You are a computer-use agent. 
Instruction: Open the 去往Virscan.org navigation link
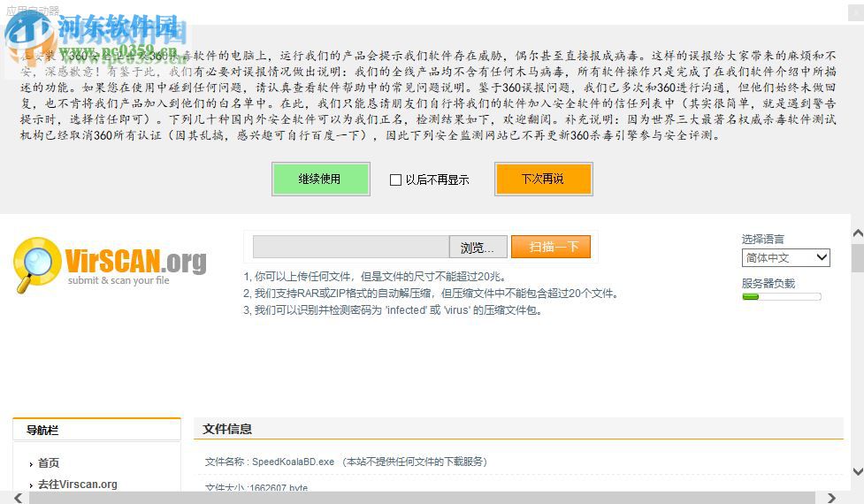pyautogui.click(x=78, y=485)
